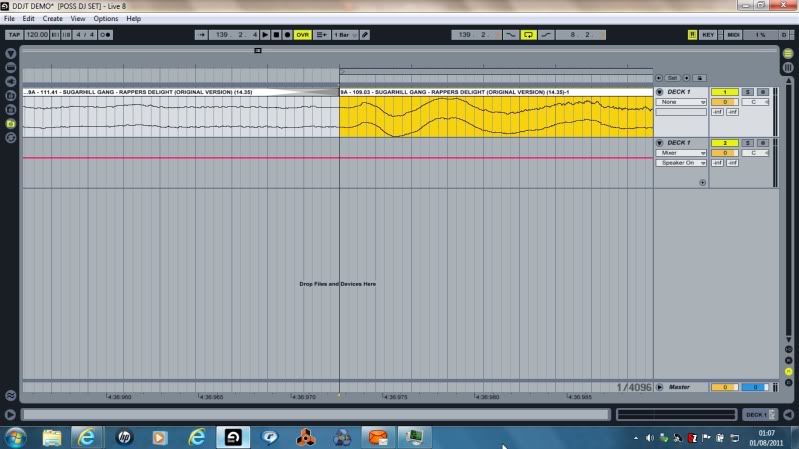Toggle the OVR overdub switch
The width and height of the screenshot is (799, 449).
[302, 34]
